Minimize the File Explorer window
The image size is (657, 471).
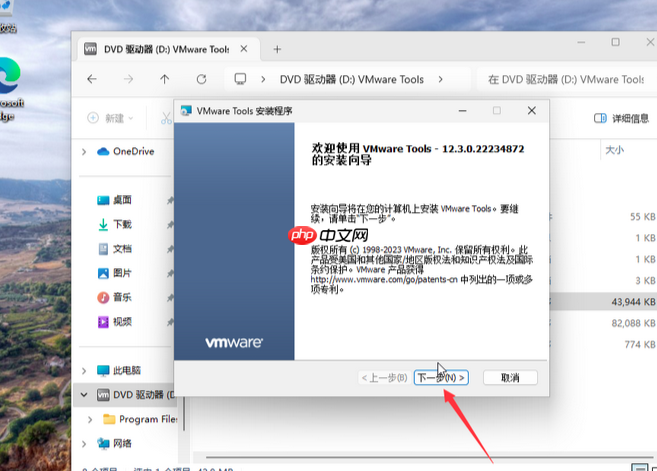[581, 42]
